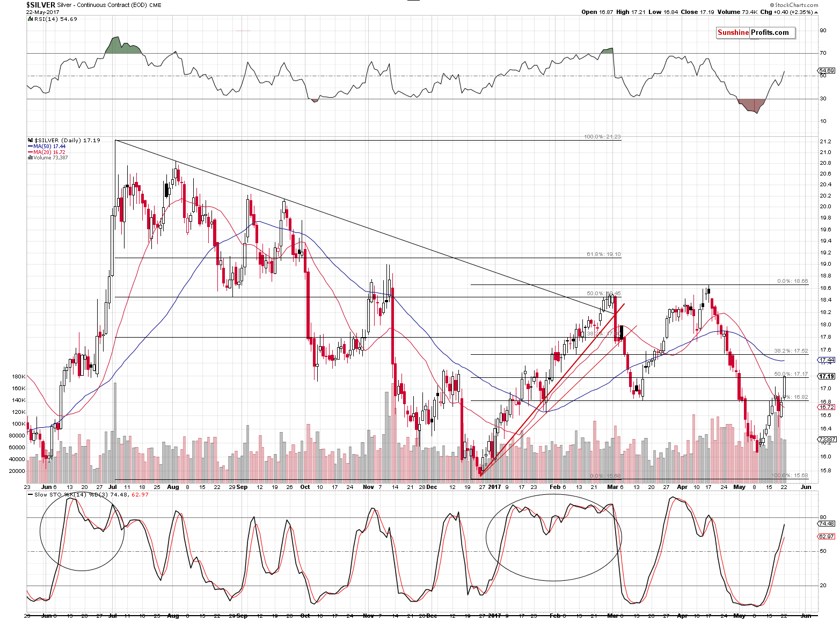Image resolution: width=840 pixels, height=621 pixels.
Task: Click the 70 level label on the RSI axis
Action: click(823, 53)
